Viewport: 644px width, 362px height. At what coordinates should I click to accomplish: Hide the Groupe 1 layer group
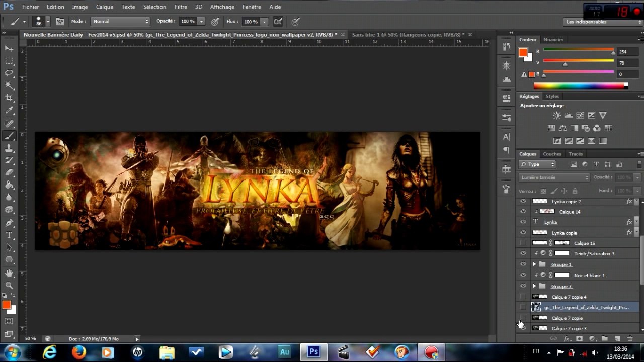pos(523,264)
